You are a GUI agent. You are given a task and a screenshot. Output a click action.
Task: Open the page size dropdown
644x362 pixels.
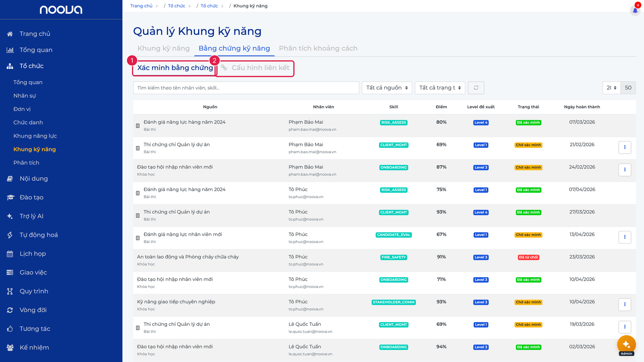[611, 88]
